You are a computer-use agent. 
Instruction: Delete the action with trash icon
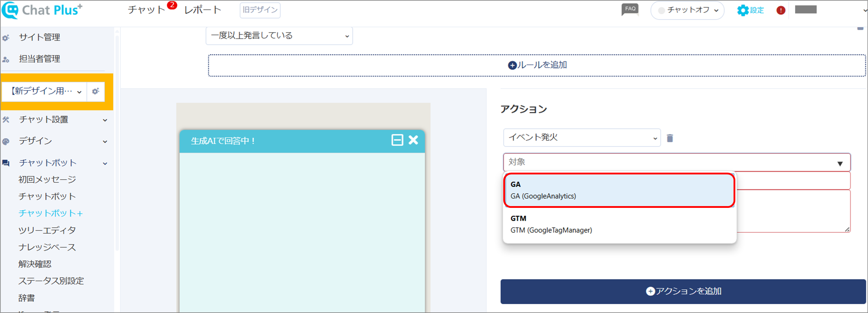[x=670, y=138]
